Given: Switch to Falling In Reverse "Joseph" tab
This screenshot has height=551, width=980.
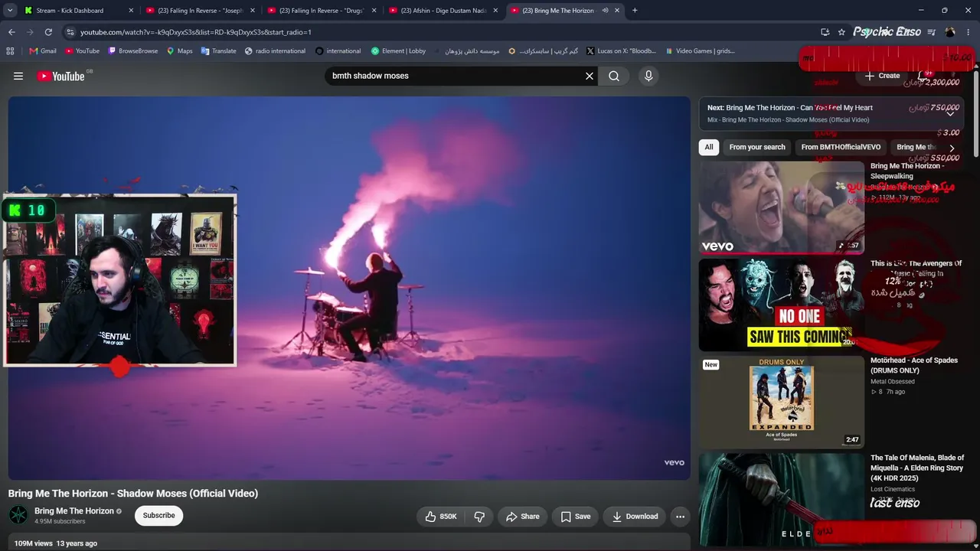Looking at the screenshot, I should [x=201, y=11].
